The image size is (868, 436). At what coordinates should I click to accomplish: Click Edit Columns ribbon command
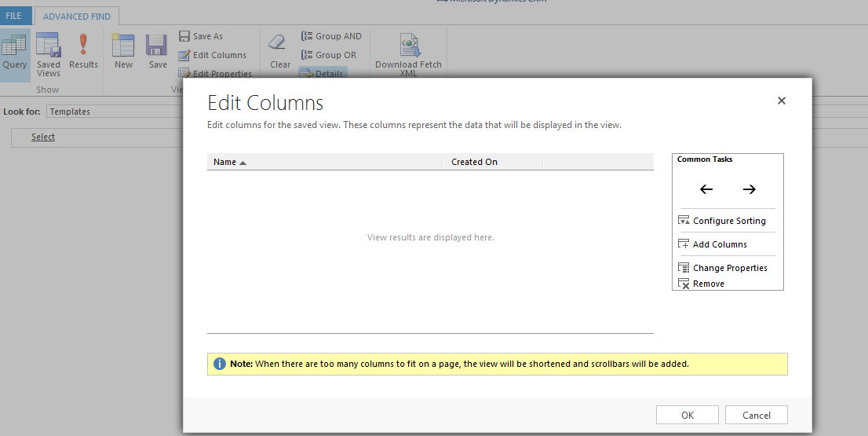(x=213, y=55)
